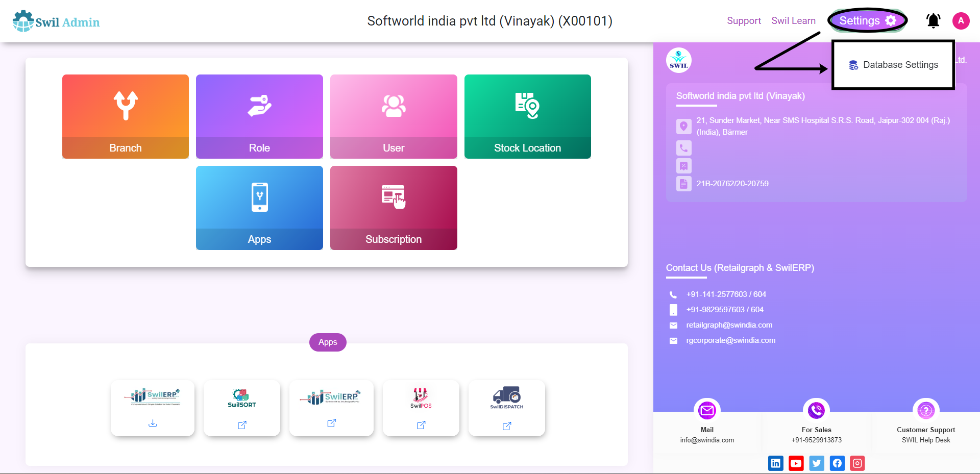
Task: Click the For Sales phone icon
Action: pyautogui.click(x=816, y=410)
